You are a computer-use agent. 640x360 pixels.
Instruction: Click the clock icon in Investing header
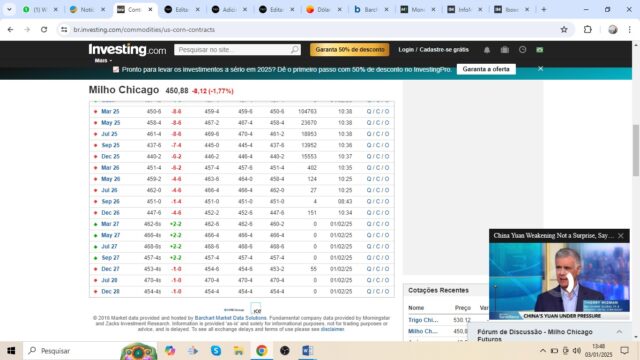522,50
